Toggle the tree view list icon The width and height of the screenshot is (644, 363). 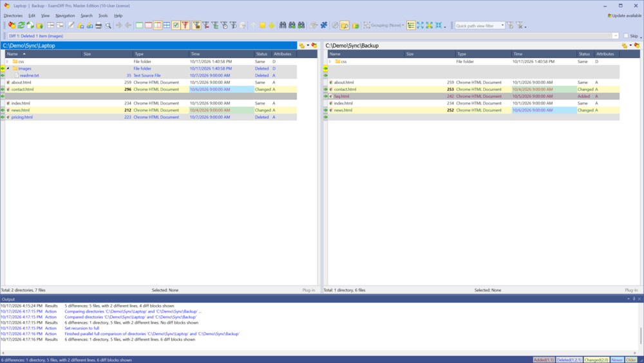[x=411, y=26]
